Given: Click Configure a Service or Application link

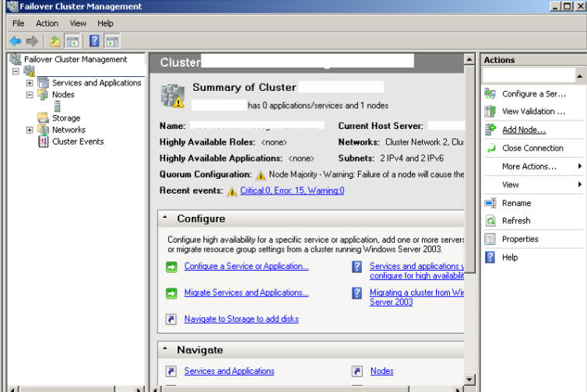Looking at the screenshot, I should coord(246,266).
